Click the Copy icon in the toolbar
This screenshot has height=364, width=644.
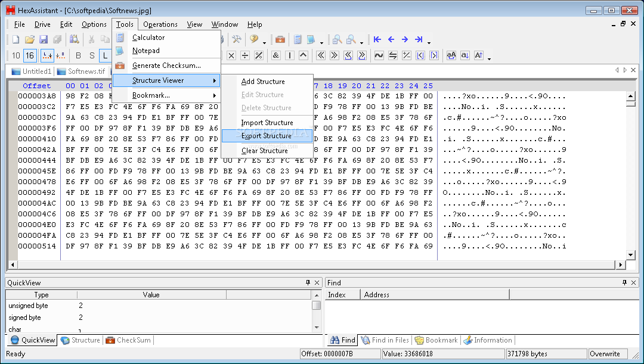[105, 39]
